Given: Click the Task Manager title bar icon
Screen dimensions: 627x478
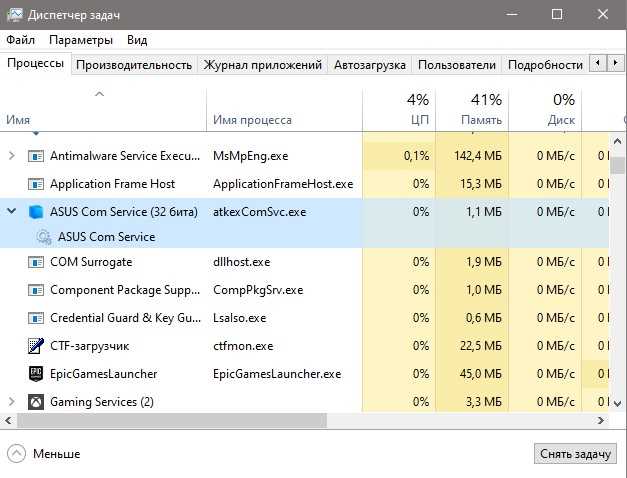Looking at the screenshot, I should tap(15, 15).
